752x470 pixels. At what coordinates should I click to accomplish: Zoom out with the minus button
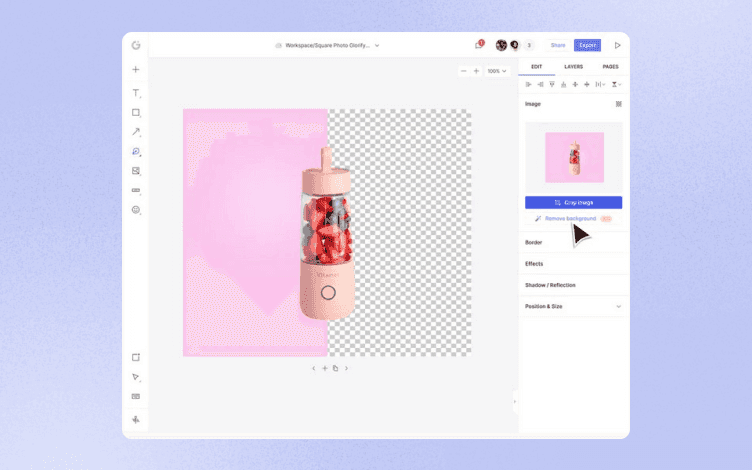pos(463,71)
